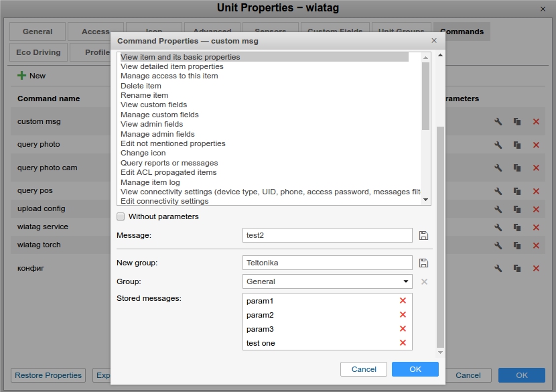Image resolution: width=556 pixels, height=392 pixels.
Task: Remove the stored message param3
Action: pos(403,329)
